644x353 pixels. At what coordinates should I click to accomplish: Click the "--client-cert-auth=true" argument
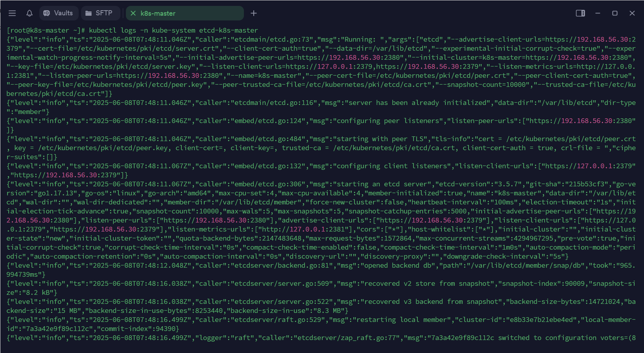click(x=272, y=48)
